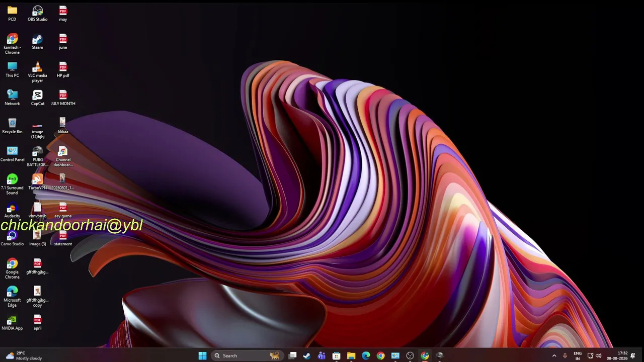Open Steam from the taskbar
The width and height of the screenshot is (644, 362).
[x=307, y=355]
